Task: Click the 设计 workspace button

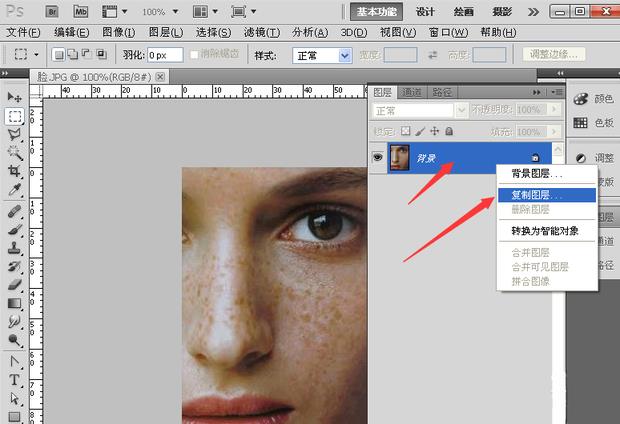Action: (425, 11)
